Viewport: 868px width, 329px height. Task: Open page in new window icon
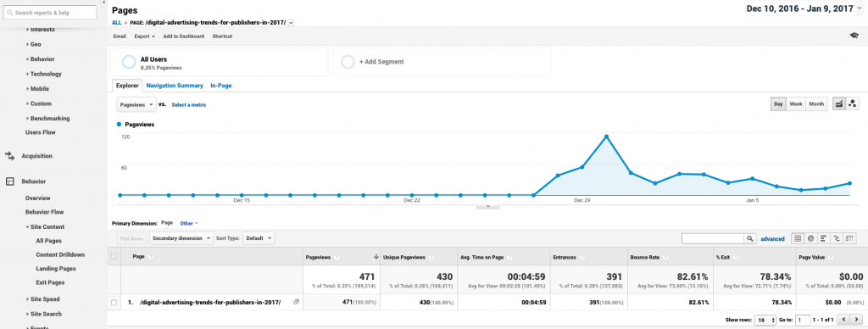pyautogui.click(x=296, y=302)
